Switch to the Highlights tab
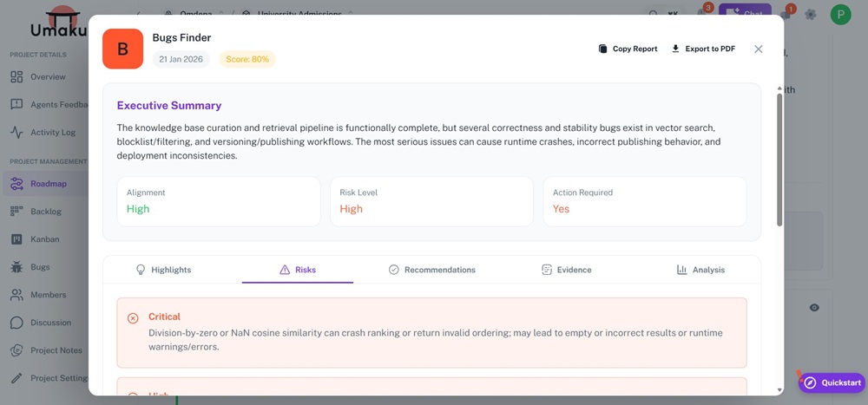Image resolution: width=868 pixels, height=405 pixels. pos(163,270)
